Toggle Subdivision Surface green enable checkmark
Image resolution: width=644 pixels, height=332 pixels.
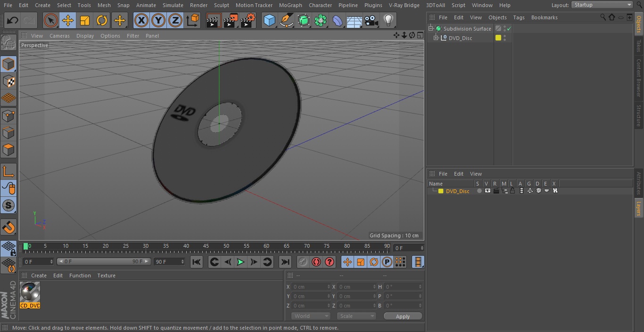[509, 29]
